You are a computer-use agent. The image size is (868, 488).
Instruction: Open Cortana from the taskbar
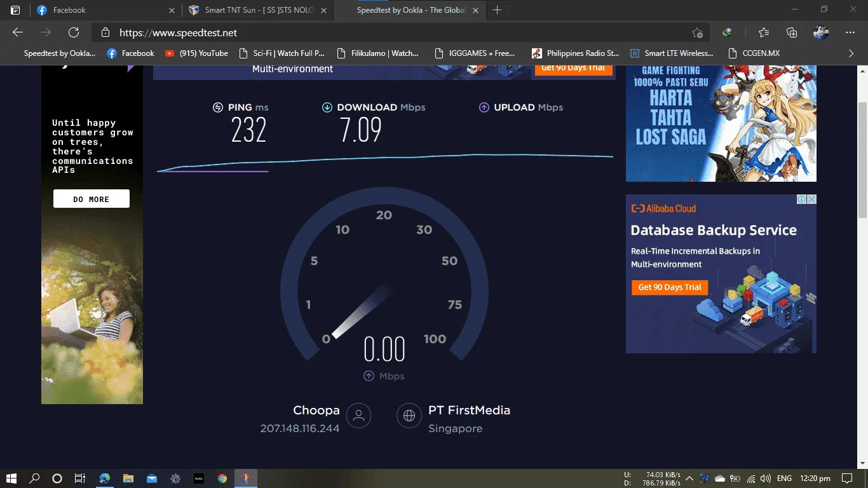click(x=57, y=478)
